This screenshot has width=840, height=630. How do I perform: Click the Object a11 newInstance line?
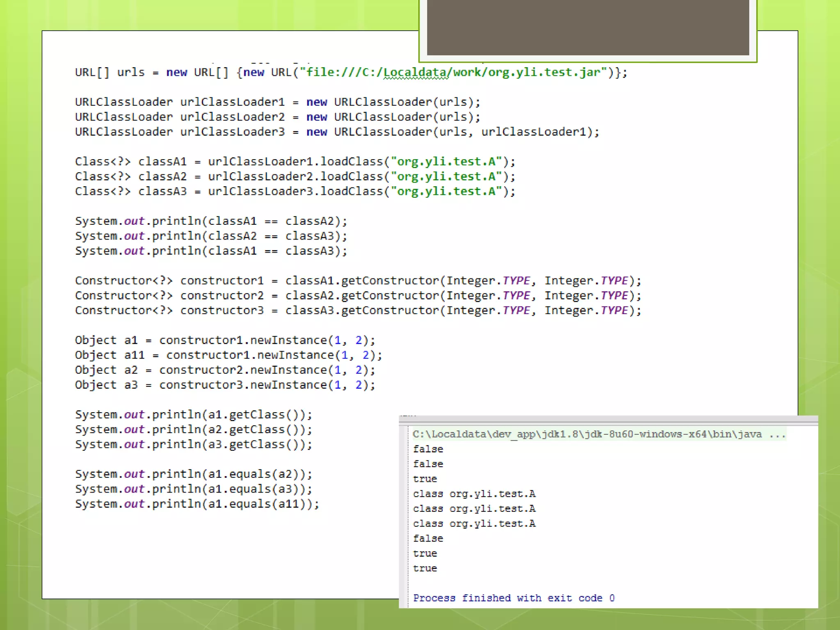228,355
